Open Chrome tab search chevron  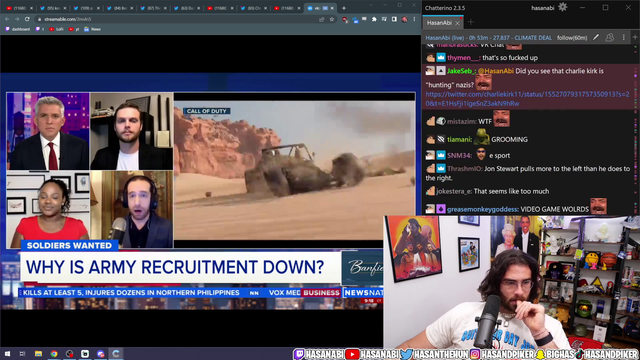pyautogui.click(x=371, y=5)
